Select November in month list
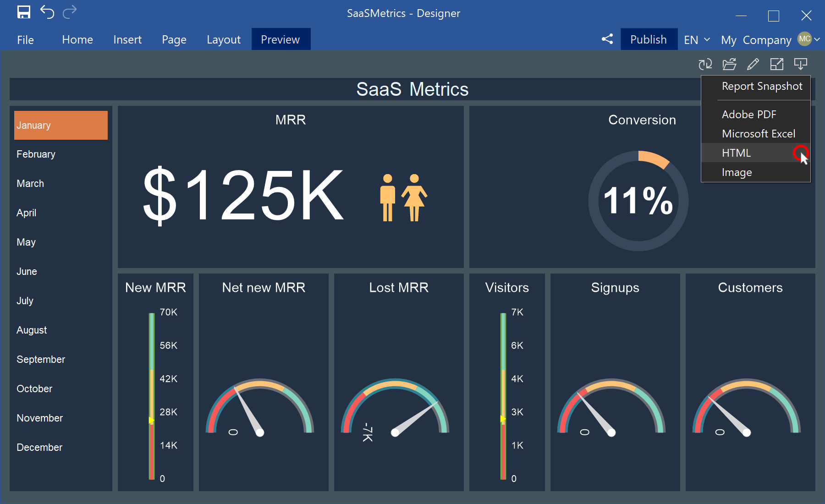This screenshot has width=825, height=504. (61, 418)
